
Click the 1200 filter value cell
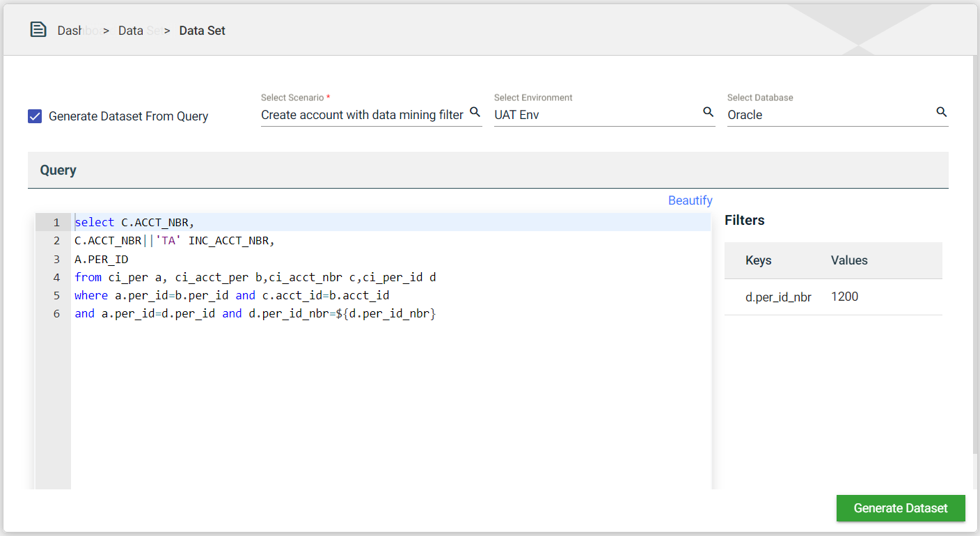[844, 297]
